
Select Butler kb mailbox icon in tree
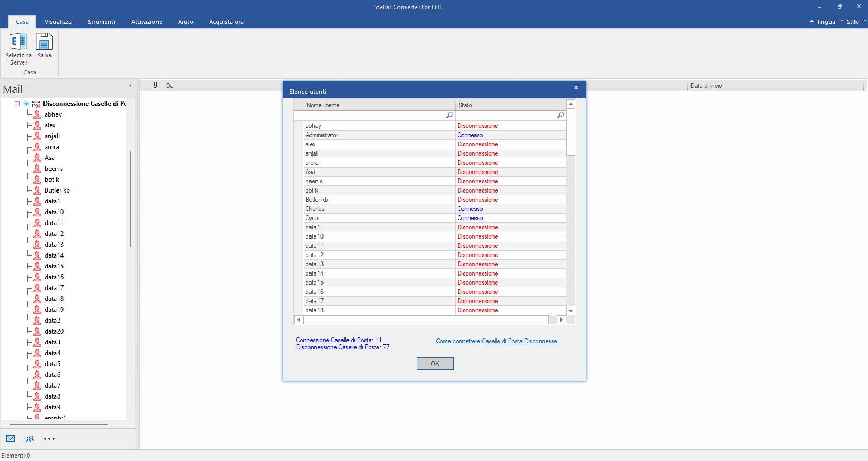click(37, 190)
